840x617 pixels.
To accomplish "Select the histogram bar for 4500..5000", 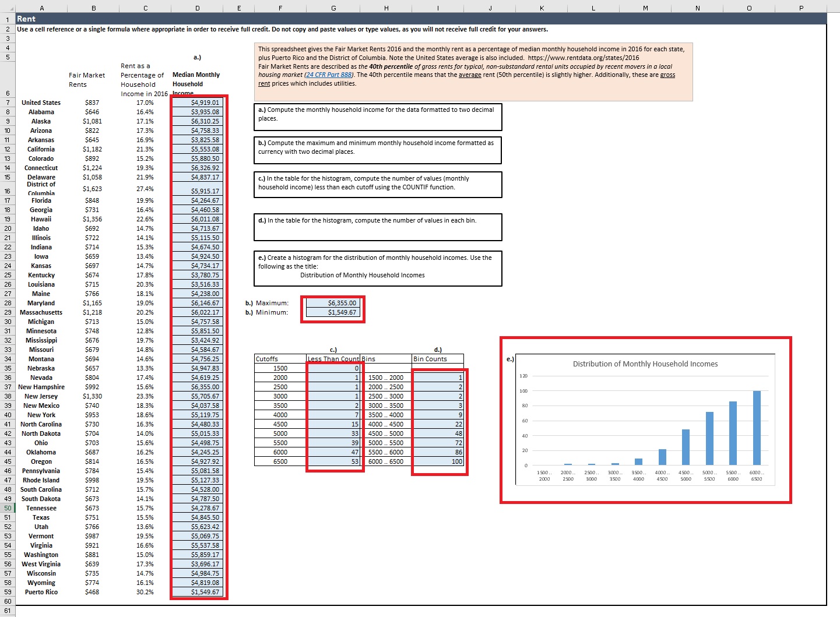I will 686,447.
